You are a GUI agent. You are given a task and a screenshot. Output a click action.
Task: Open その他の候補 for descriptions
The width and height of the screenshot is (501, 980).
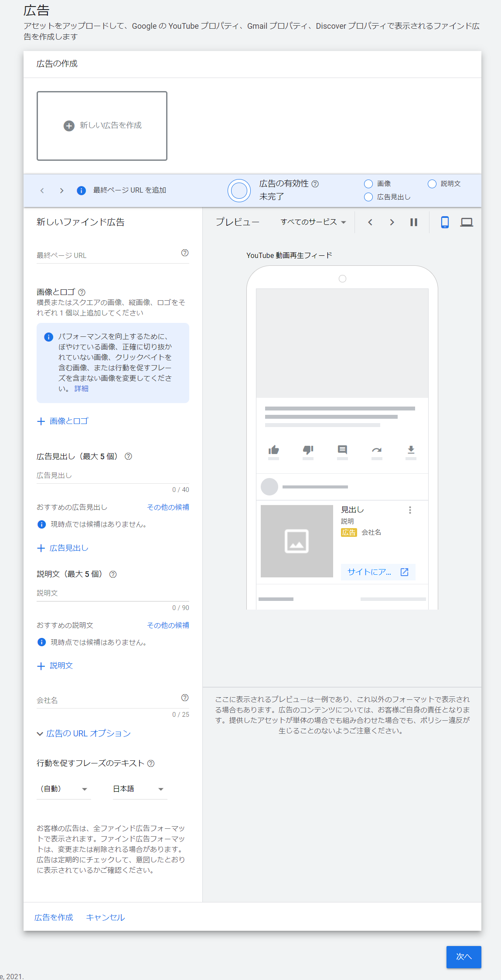pos(168,625)
